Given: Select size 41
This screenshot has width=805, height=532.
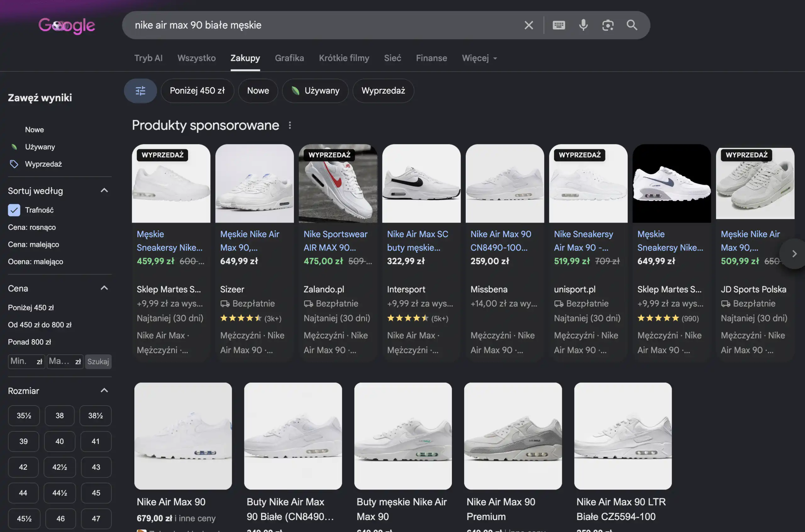Looking at the screenshot, I should coord(96,441).
